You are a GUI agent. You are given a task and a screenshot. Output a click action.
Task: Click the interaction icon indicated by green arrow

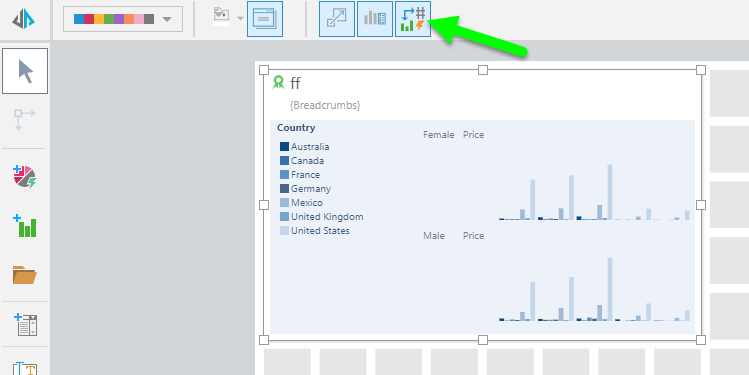click(413, 19)
